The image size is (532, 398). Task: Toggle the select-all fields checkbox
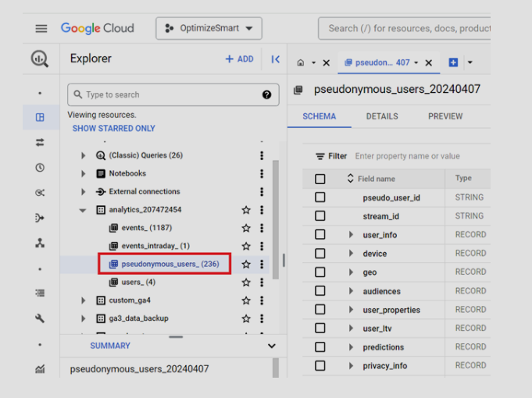pos(320,179)
